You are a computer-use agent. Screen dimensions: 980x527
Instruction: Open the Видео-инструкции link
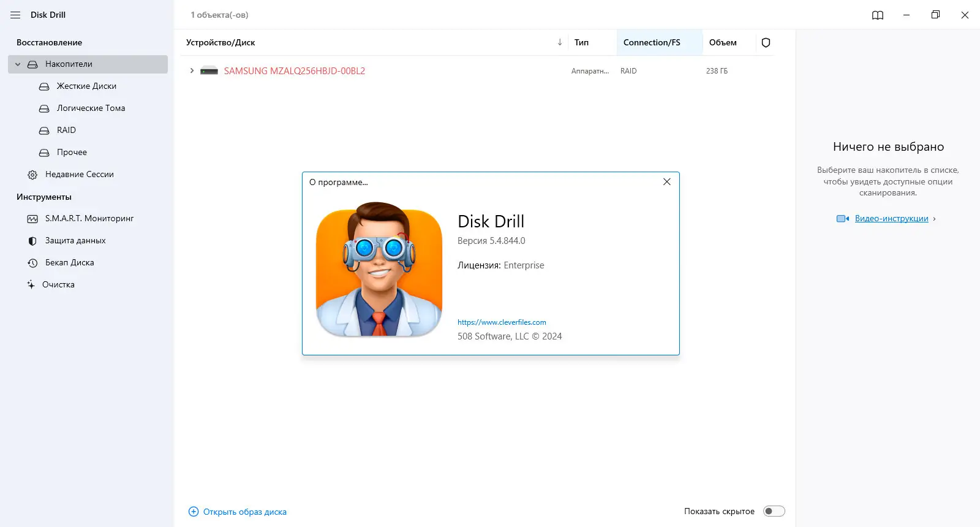pos(891,219)
